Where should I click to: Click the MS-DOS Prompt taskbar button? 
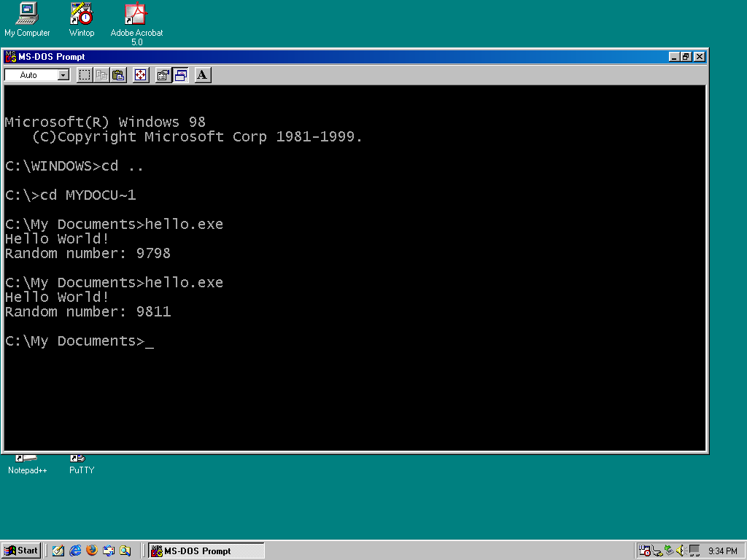[206, 551]
